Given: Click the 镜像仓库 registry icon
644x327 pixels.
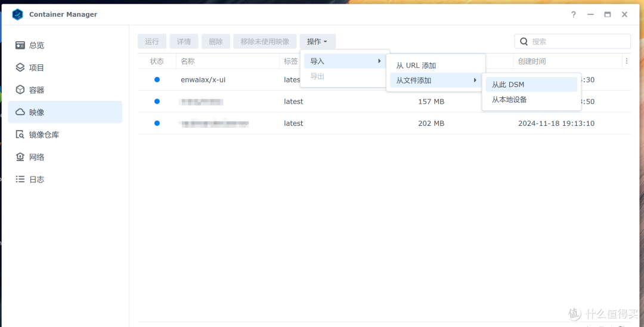Looking at the screenshot, I should 20,134.
